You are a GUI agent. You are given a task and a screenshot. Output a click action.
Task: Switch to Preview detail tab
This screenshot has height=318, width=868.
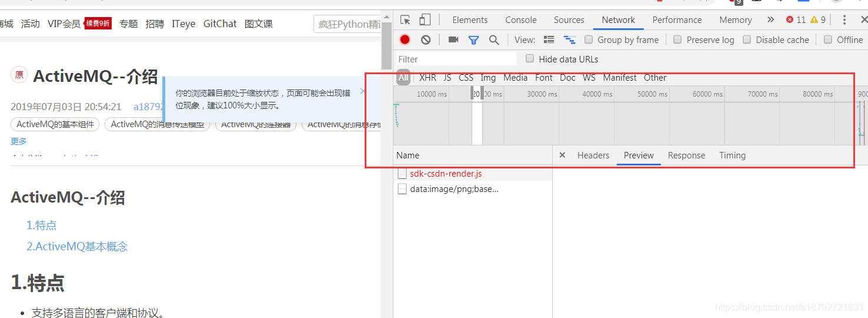pos(639,155)
